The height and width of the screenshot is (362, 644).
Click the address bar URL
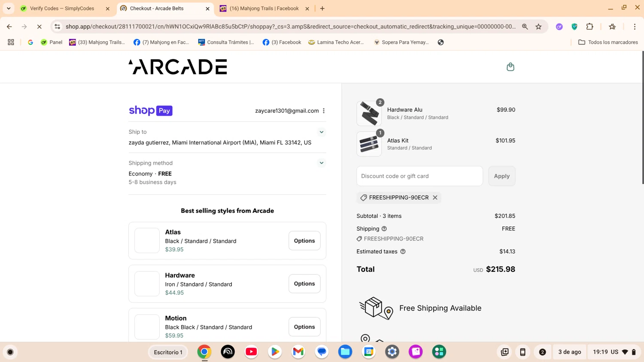(x=291, y=27)
